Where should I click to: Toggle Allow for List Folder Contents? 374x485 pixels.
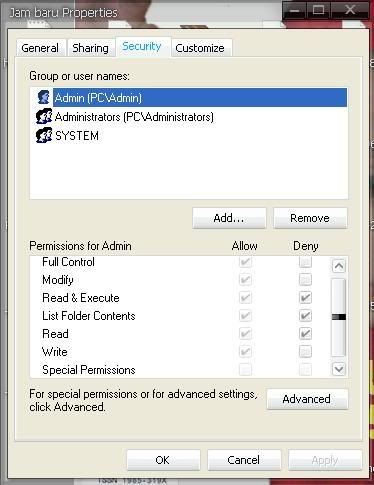pos(245,316)
